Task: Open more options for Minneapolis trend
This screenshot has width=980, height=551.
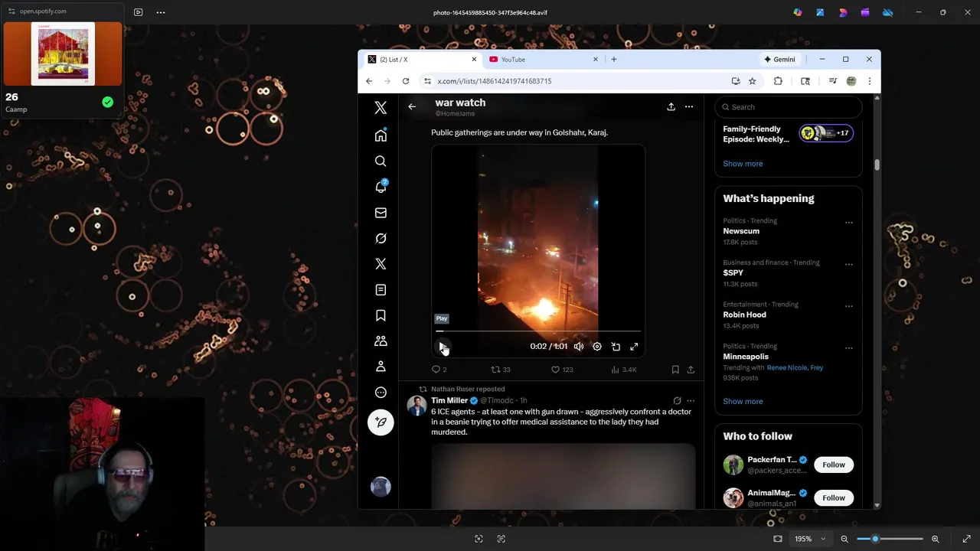Action: tap(848, 348)
